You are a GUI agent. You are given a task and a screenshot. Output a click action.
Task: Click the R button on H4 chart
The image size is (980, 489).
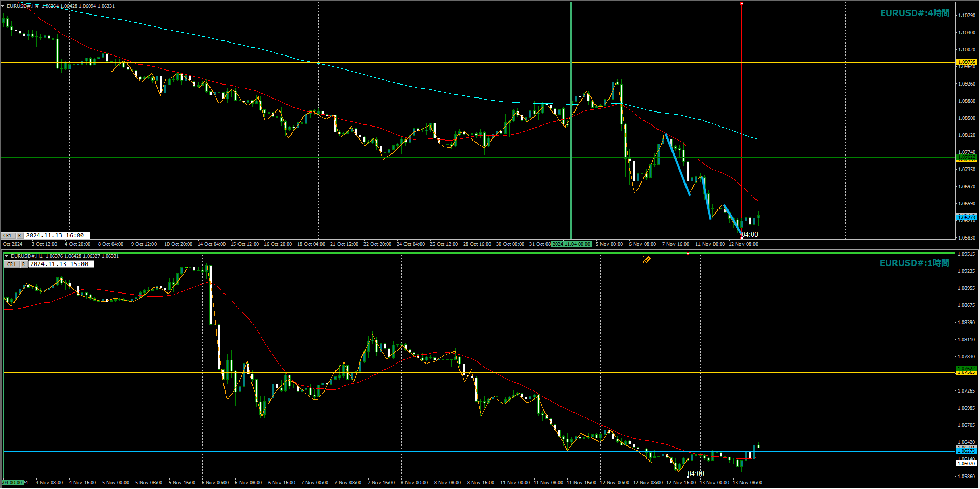20,236
